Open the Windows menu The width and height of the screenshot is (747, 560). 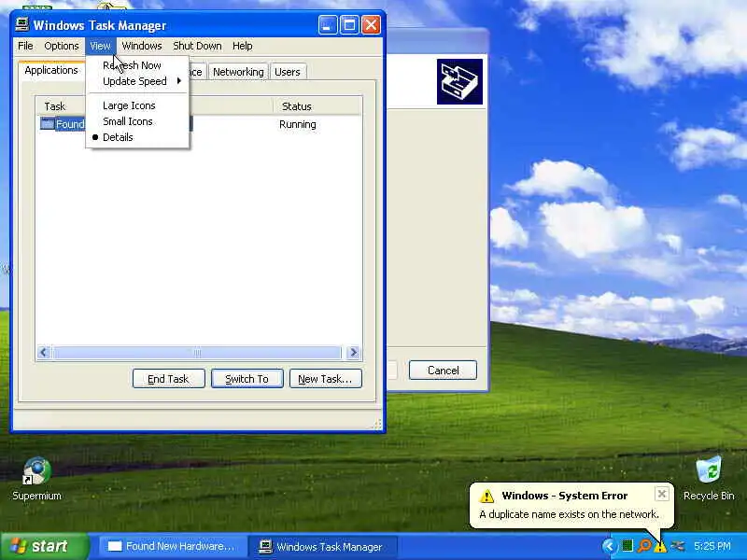tap(142, 46)
